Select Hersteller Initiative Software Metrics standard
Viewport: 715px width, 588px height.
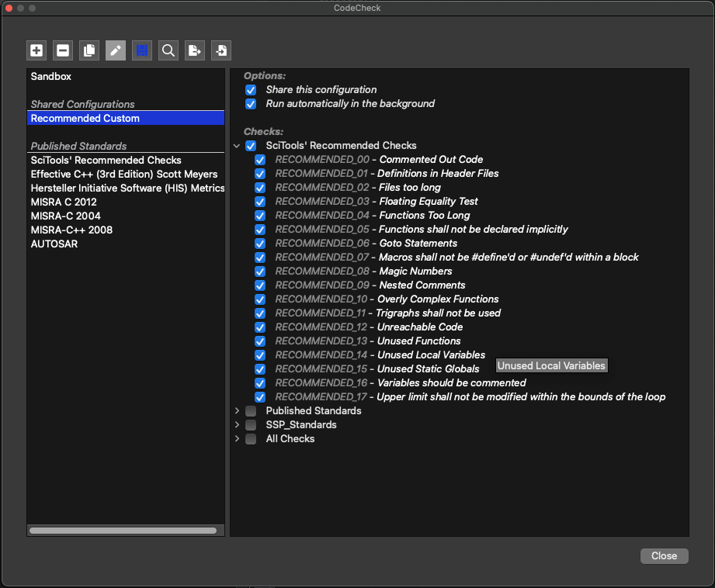126,189
